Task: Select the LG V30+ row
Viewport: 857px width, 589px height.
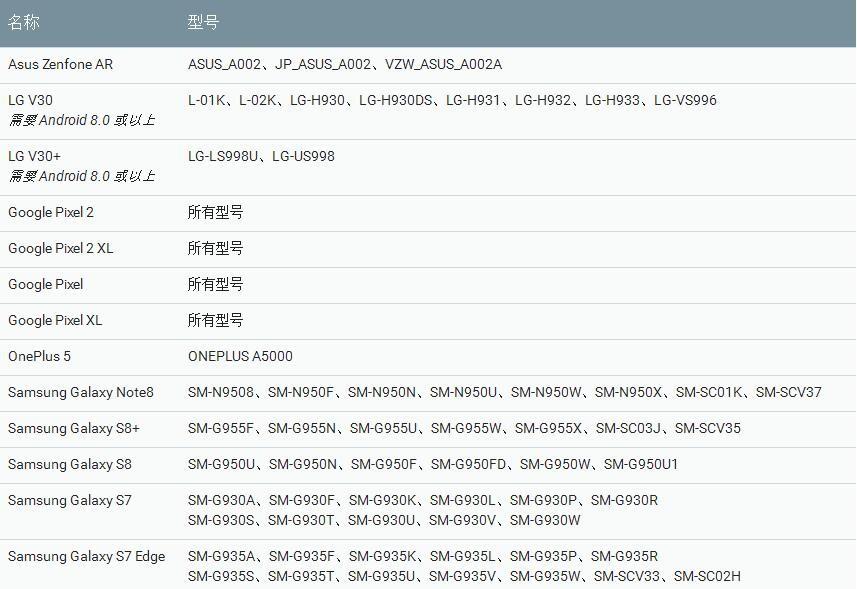Action: [x=36, y=156]
